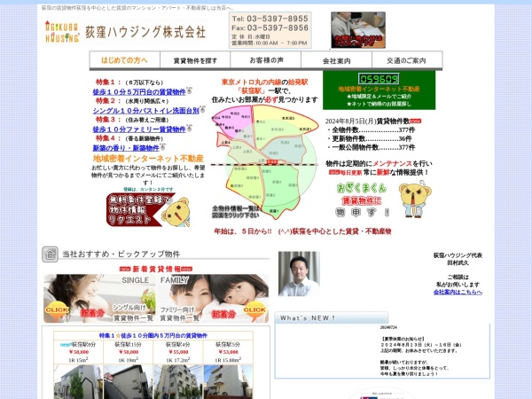This screenshot has width=532, height=399.
Task: Click the green 地域密着インターネット不動産 banner
Action: (379, 90)
